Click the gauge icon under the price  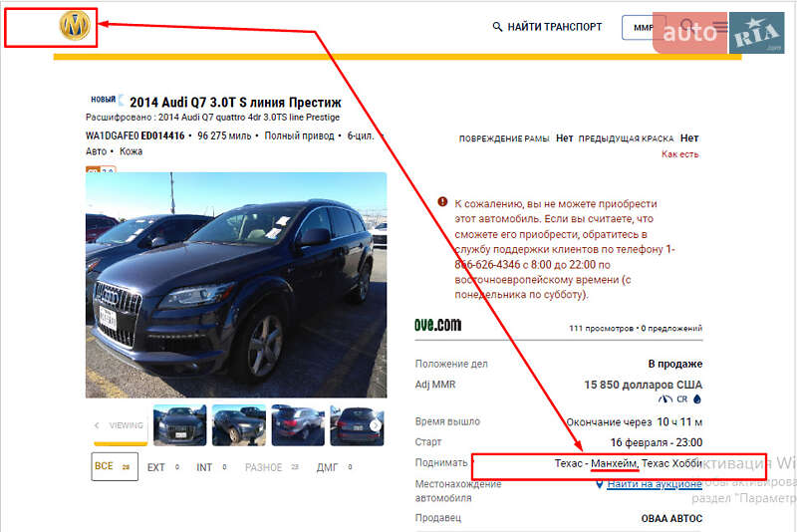pos(664,399)
